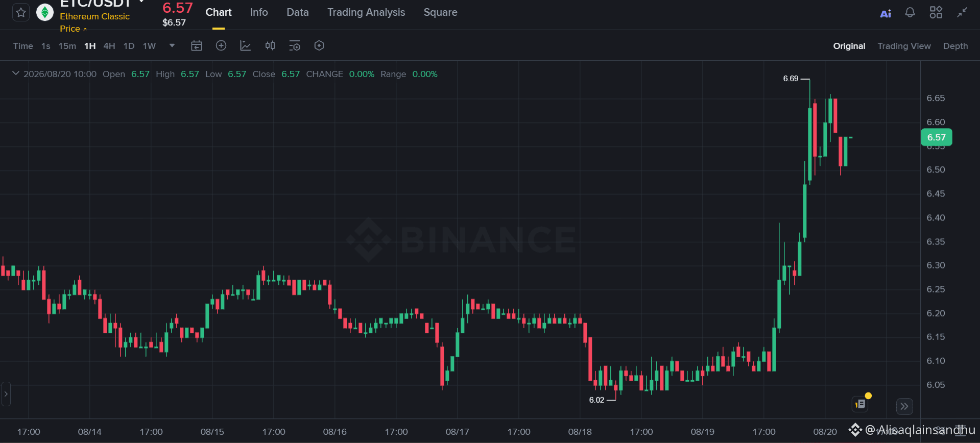Click the CHANGE 0.00% value
This screenshot has width=980, height=443.
362,74
